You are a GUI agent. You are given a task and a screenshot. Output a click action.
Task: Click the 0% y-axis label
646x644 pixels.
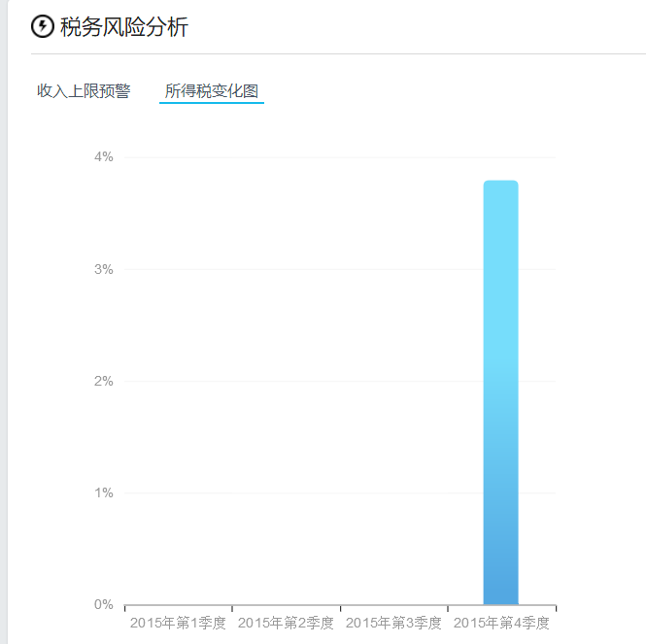coord(103,604)
